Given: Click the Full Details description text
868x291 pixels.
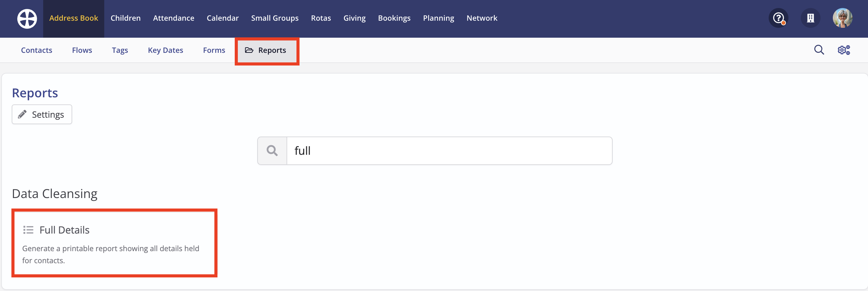Looking at the screenshot, I should coord(110,255).
